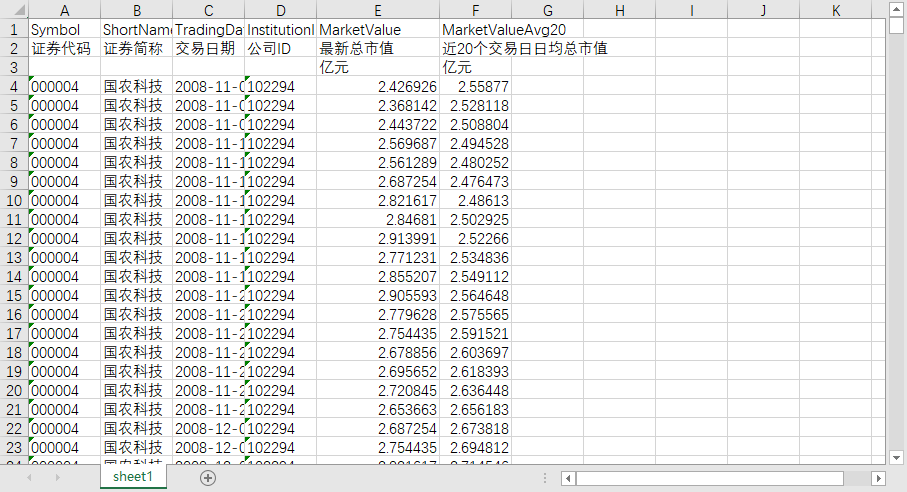Click the 最新总市值 cell
Viewport: 907px width, 492px height.
[378, 49]
